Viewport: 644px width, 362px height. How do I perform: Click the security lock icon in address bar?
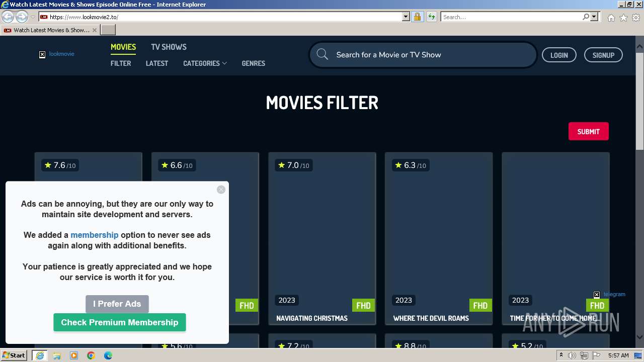click(417, 17)
